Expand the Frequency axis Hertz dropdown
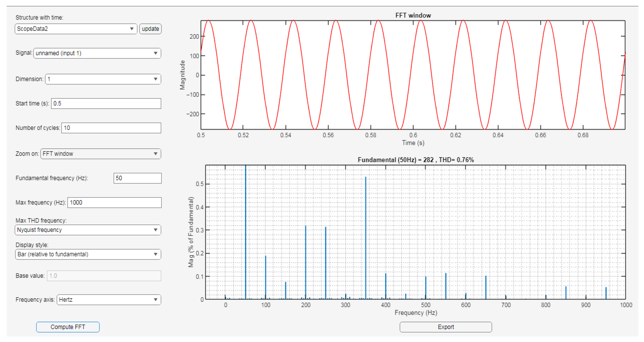 [109, 300]
